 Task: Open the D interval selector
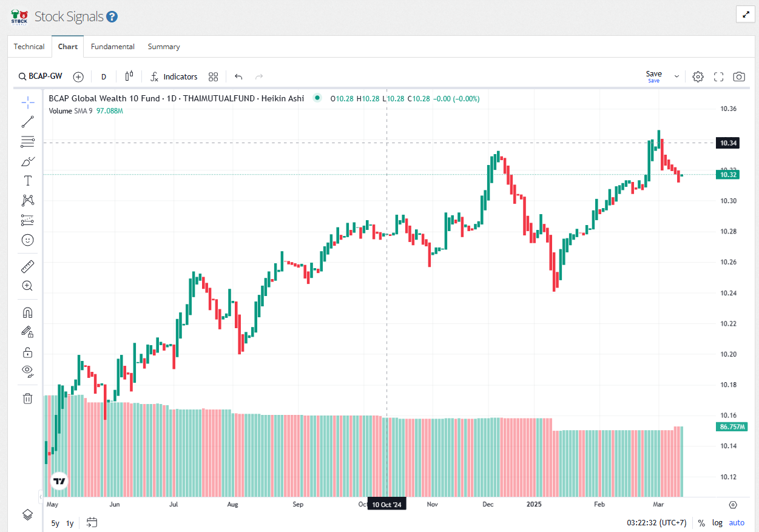click(104, 76)
